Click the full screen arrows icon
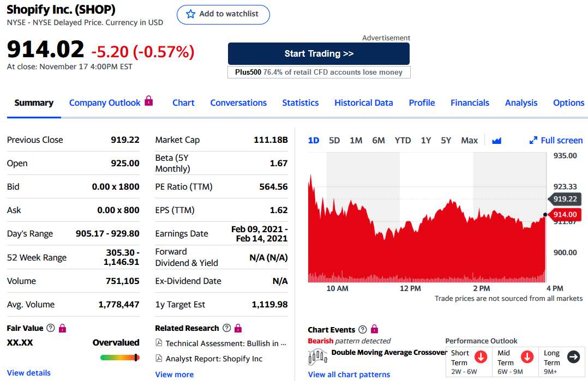The image size is (588, 381). click(x=533, y=140)
